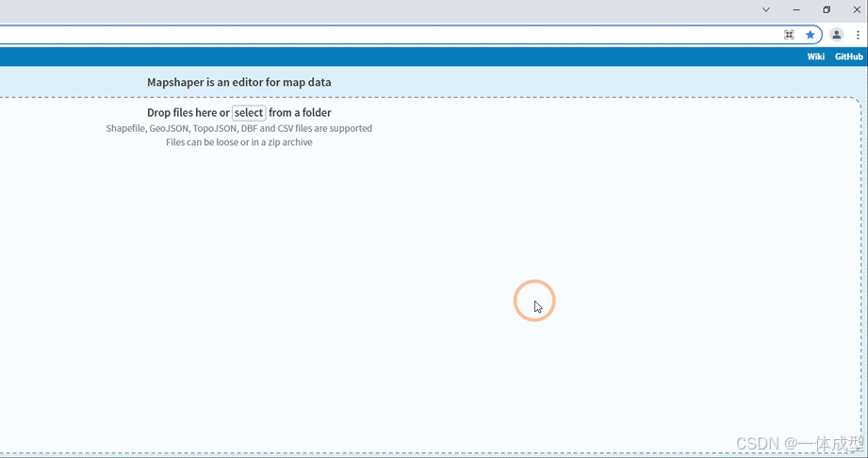Open the Wiki link
Image resolution: width=868 pixels, height=458 pixels.
(815, 57)
